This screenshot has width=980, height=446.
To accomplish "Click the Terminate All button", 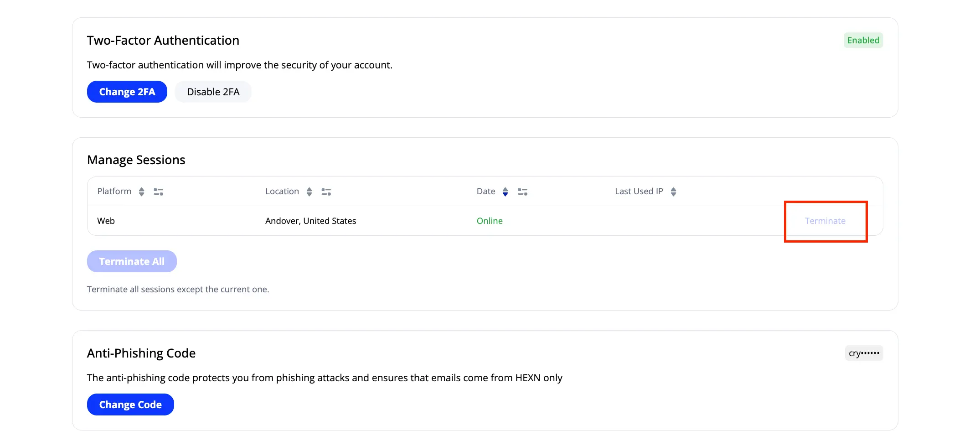I will click(x=132, y=261).
